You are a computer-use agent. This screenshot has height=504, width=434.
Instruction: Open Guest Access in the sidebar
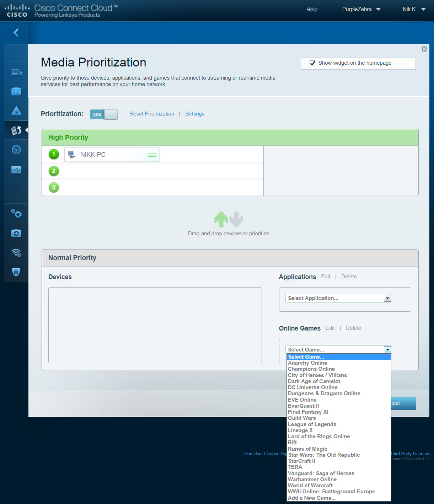(16, 91)
